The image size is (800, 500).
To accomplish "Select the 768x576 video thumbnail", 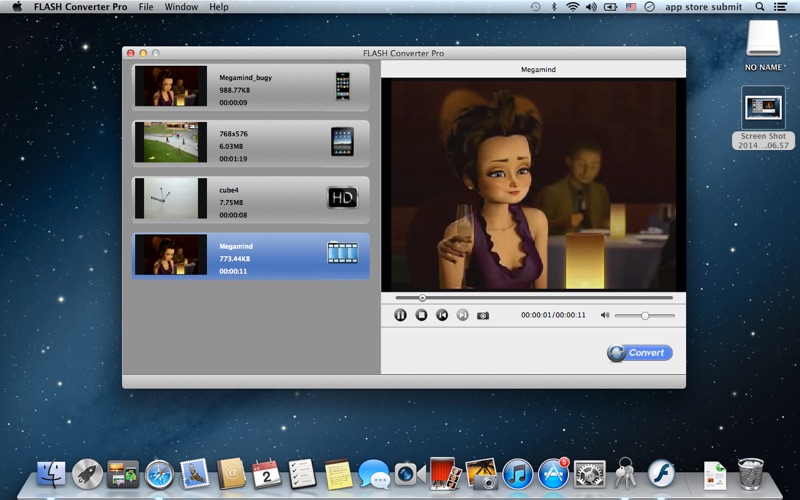I will click(171, 142).
